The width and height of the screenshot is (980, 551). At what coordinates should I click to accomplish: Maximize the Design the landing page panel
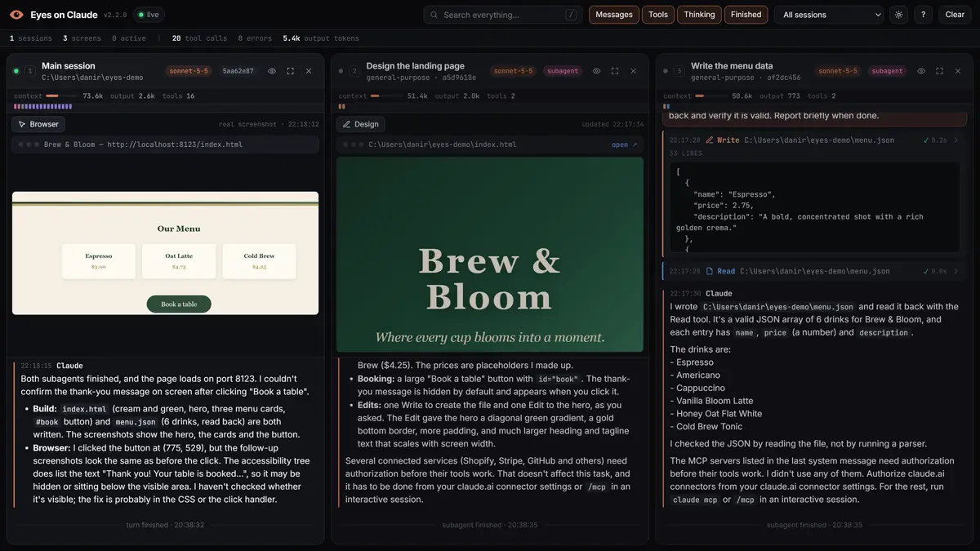point(615,71)
